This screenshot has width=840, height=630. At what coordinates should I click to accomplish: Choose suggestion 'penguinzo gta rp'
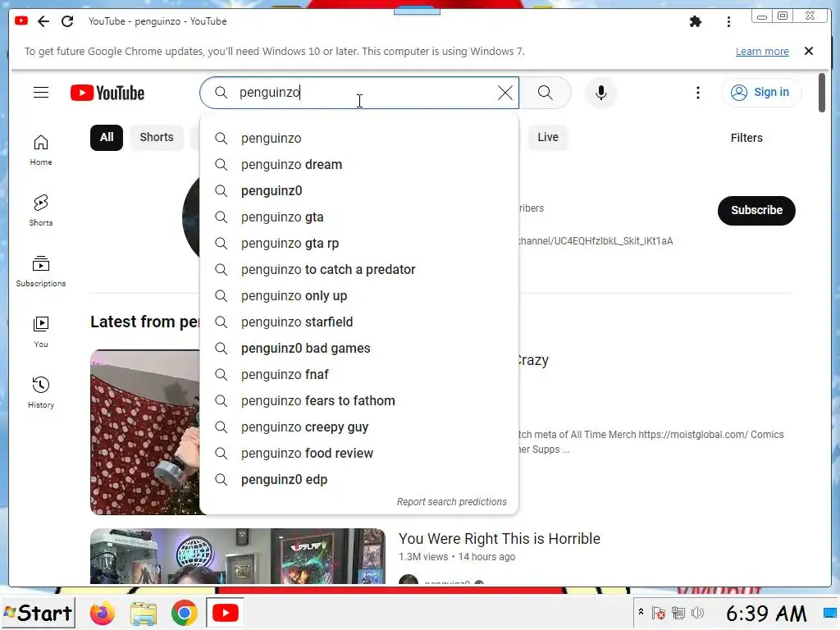coord(359,243)
